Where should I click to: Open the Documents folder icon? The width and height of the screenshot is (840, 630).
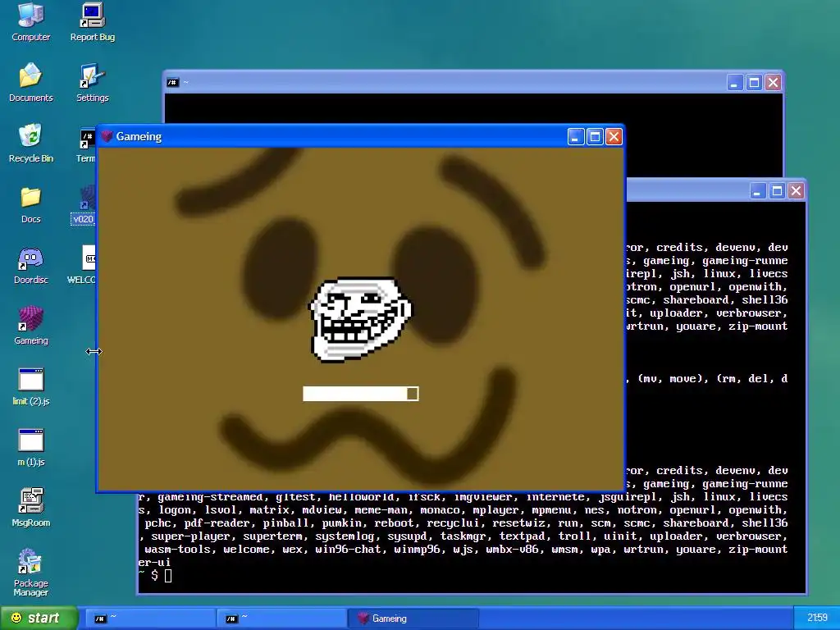point(30,82)
